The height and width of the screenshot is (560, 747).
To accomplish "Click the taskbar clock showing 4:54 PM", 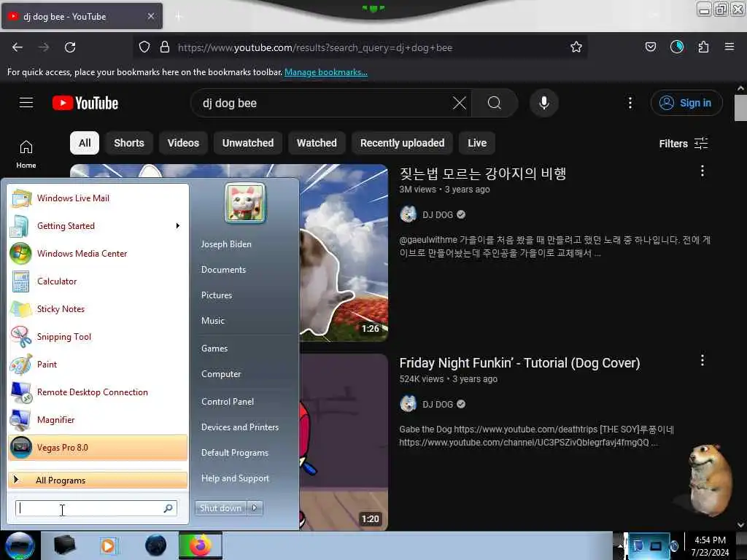I will click(x=710, y=546).
